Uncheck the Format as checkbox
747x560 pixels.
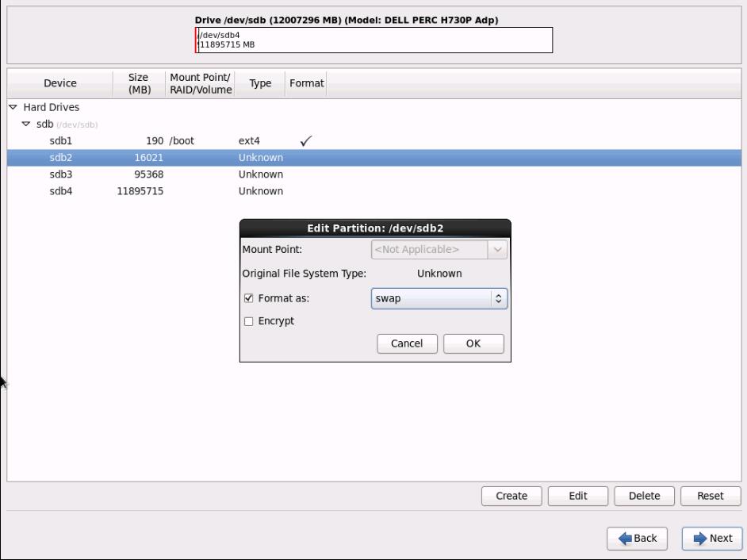click(x=249, y=299)
